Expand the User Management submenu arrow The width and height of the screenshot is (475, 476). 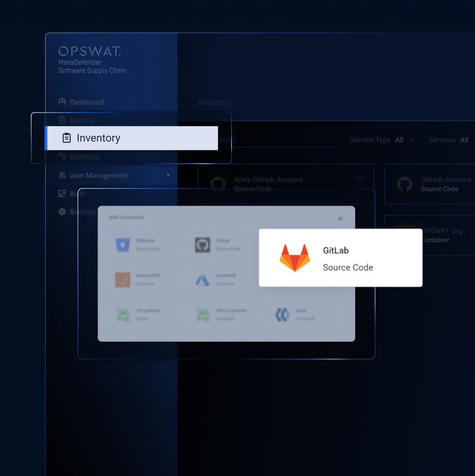click(x=168, y=175)
